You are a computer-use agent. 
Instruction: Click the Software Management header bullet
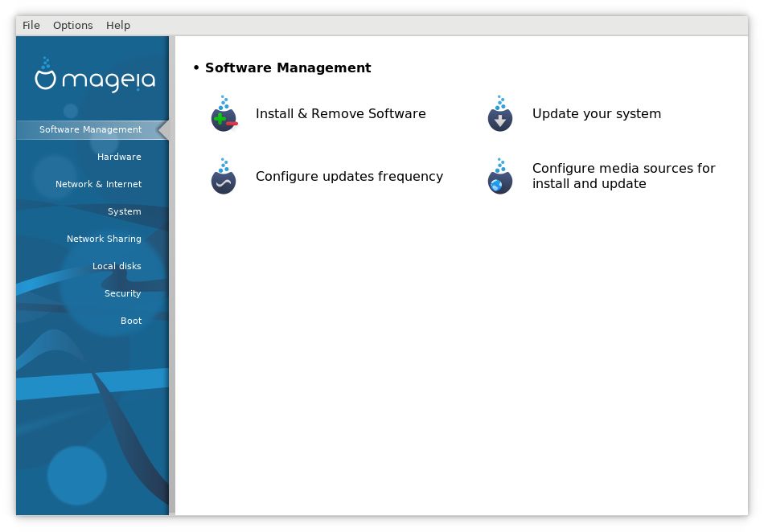coord(195,68)
